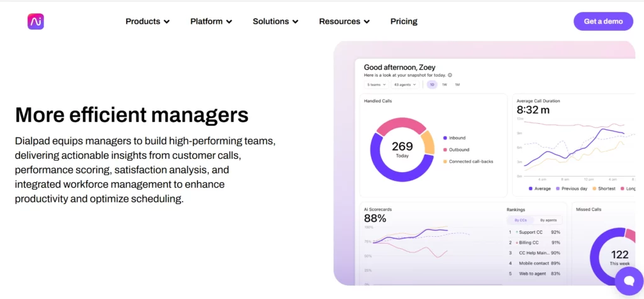Expand the Platform dropdown menu
Viewport: 644px width, 299px height.
click(x=211, y=21)
